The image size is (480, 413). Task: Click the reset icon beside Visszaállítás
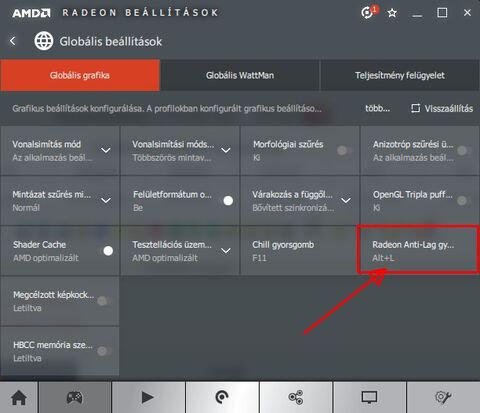[x=415, y=108]
